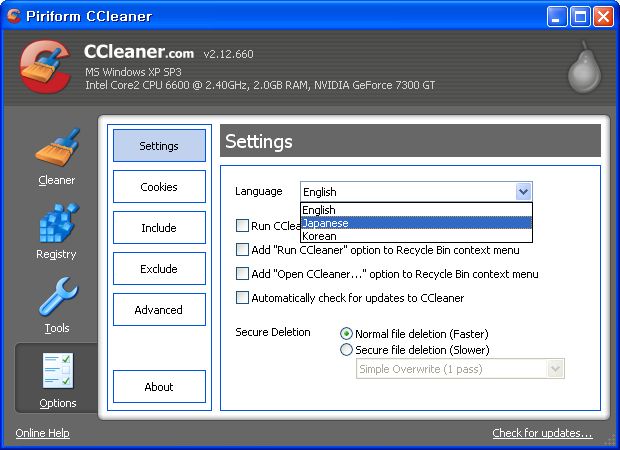Open the Registry section cubes icon
This screenshot has width=620, height=450.
tap(59, 222)
